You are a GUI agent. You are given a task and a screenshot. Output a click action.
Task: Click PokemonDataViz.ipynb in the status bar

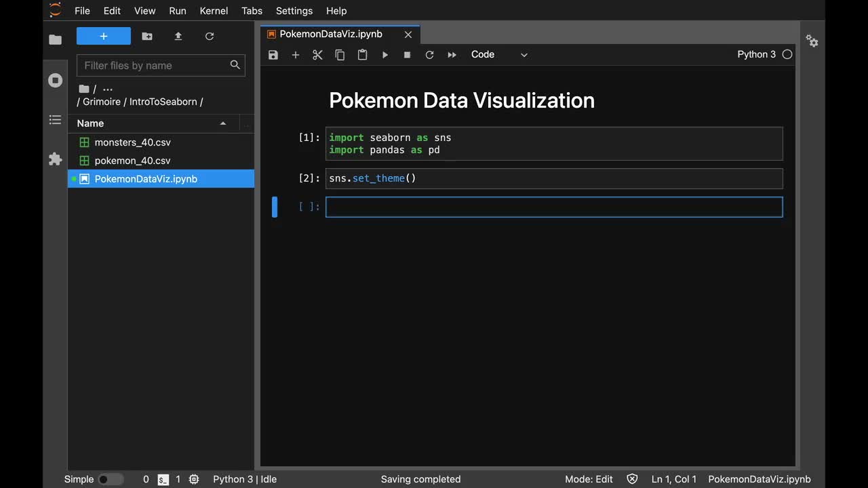(x=759, y=479)
